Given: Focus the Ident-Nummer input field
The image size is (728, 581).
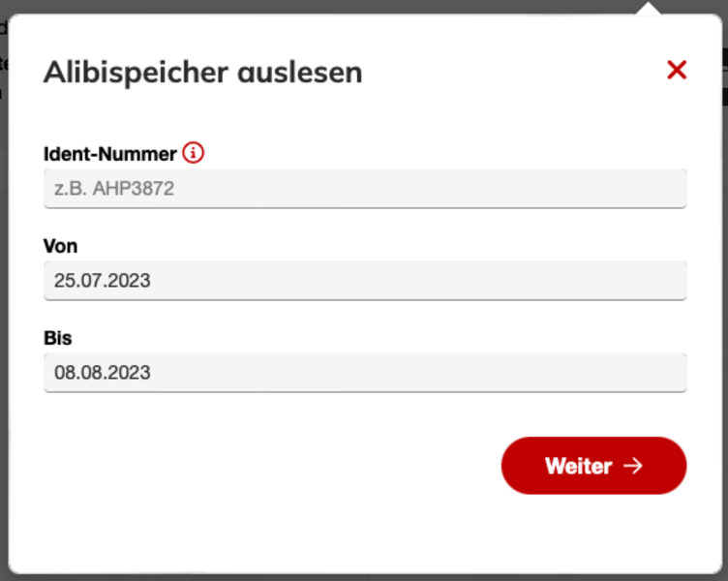Looking at the screenshot, I should [x=365, y=189].
